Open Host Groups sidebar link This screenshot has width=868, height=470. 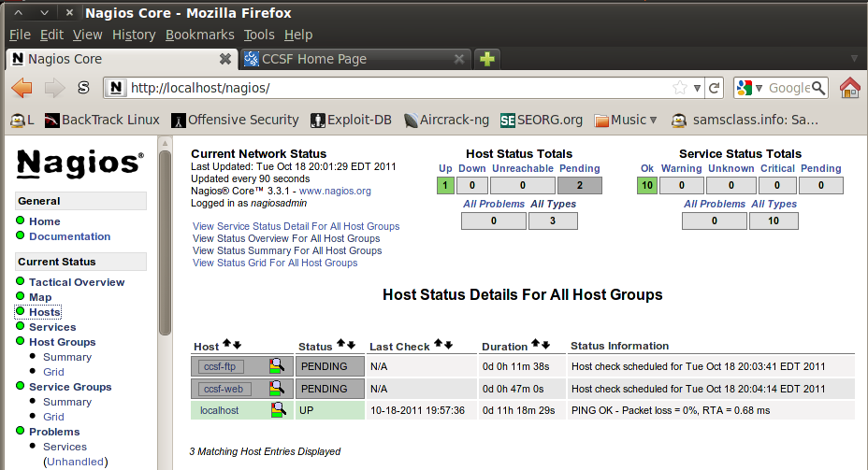[63, 342]
